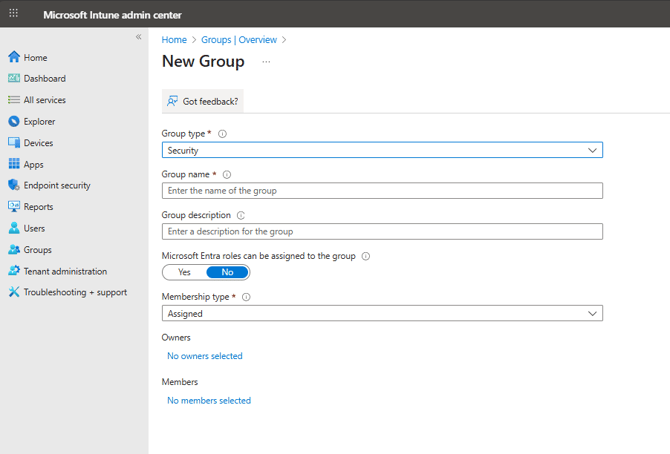
Task: Click the Got feedback? button
Action: click(x=203, y=102)
